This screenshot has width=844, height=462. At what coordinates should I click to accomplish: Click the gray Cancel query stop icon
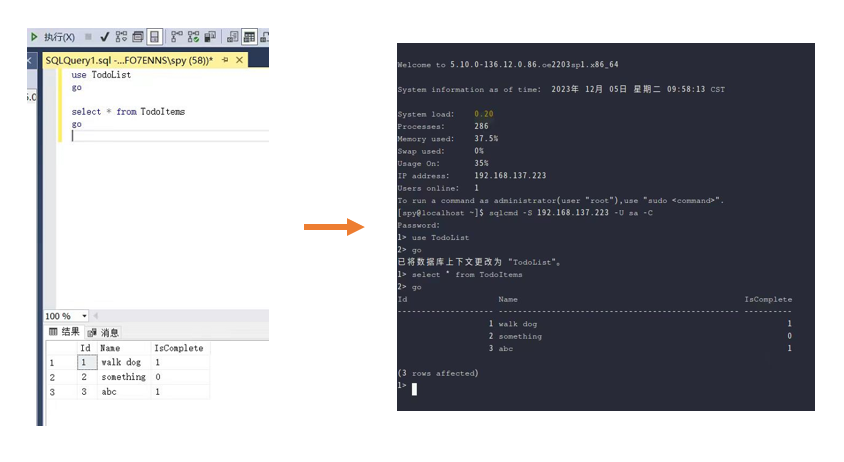(88, 37)
